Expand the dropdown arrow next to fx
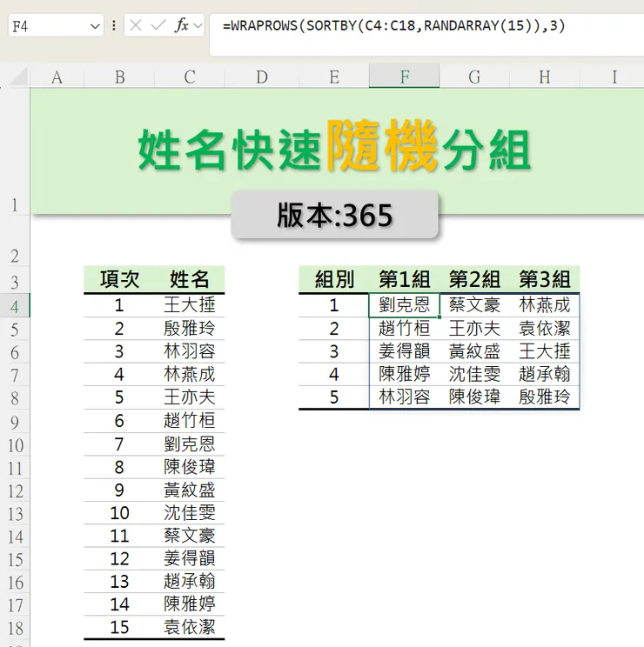Viewport: 644px width, 647px height. click(198, 26)
